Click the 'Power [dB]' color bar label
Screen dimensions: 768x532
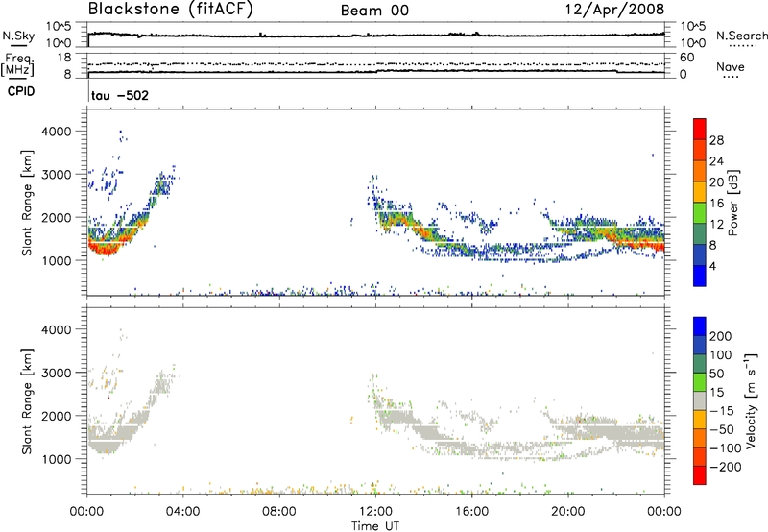pos(732,203)
